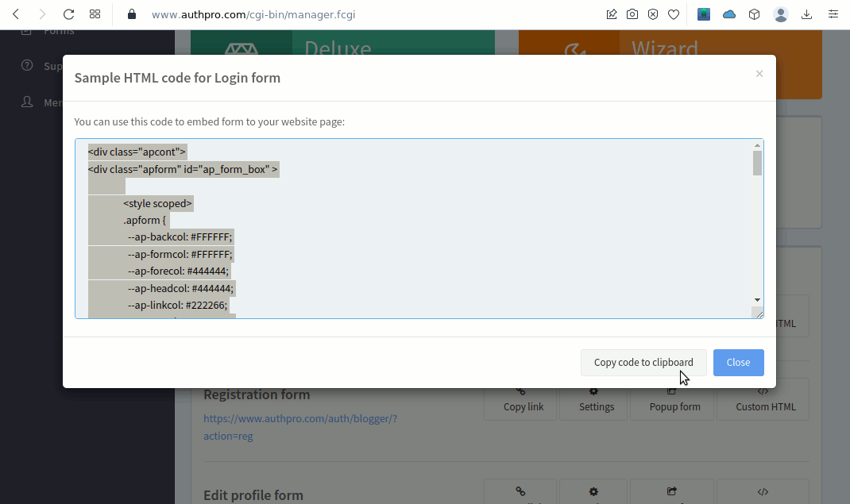The height and width of the screenshot is (504, 850).
Task: Reload the page with the refresh icon
Action: click(68, 14)
